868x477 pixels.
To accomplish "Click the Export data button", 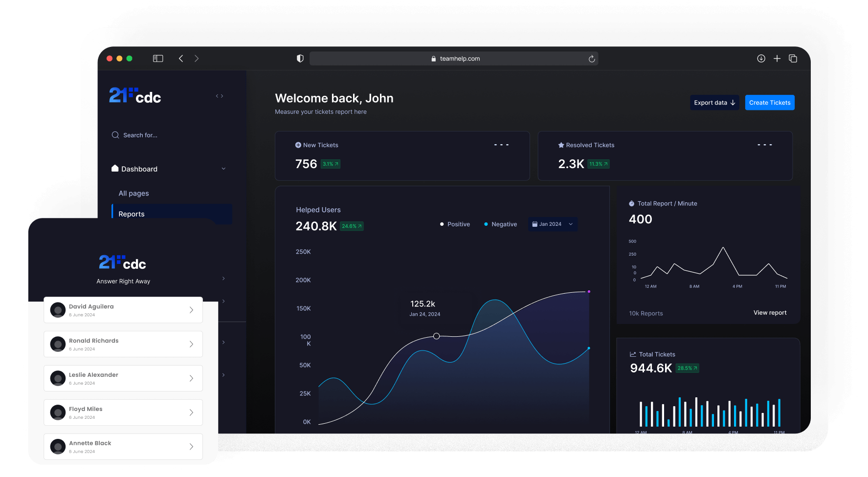I will tap(714, 103).
